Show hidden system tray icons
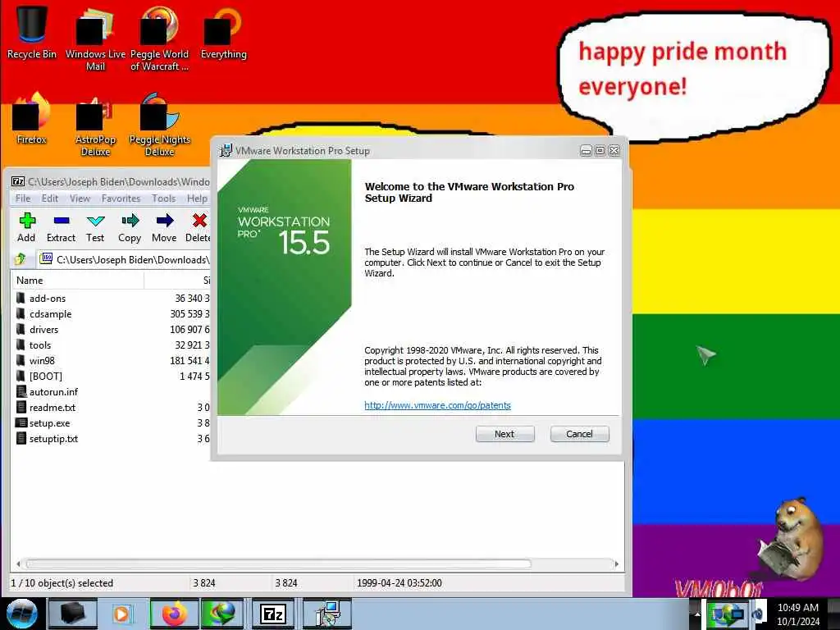This screenshot has height=630, width=840. click(697, 614)
